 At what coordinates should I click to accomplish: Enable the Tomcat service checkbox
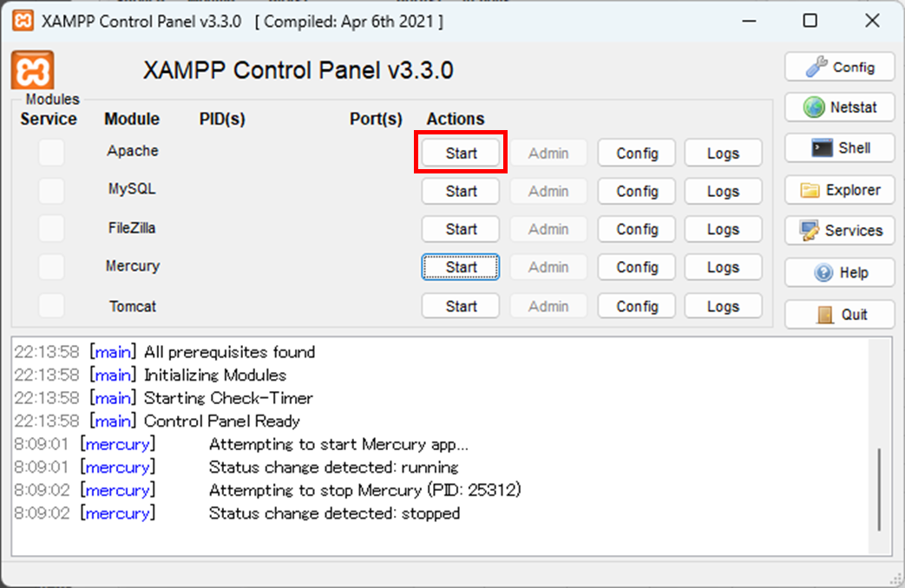click(50, 306)
